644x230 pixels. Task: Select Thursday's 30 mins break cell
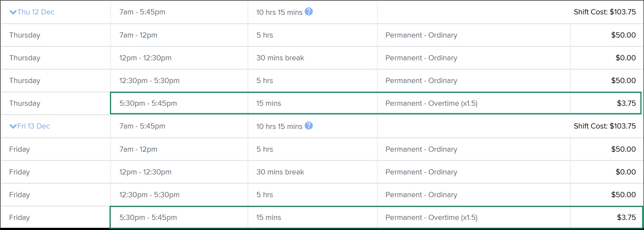click(x=280, y=58)
